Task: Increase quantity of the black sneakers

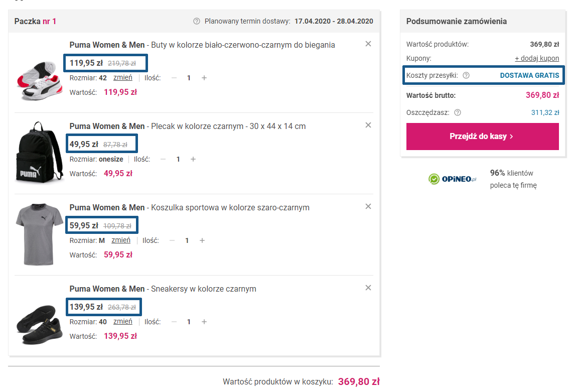Action: coord(204,322)
